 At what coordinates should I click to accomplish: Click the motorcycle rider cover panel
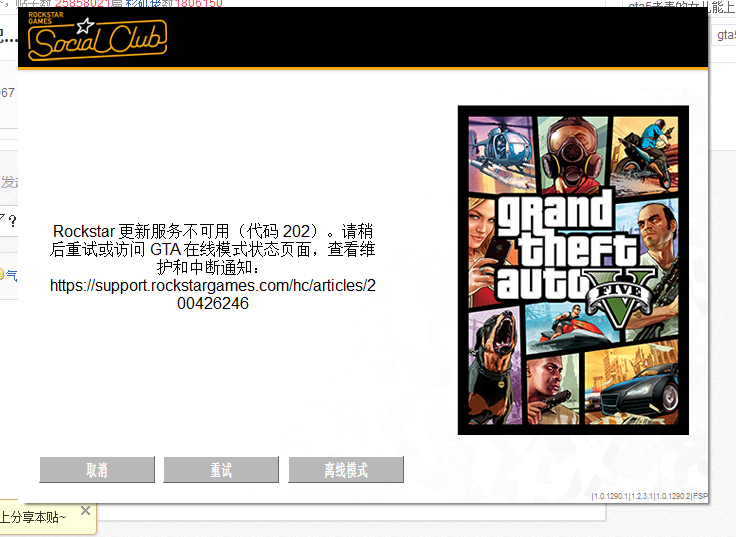point(644,155)
